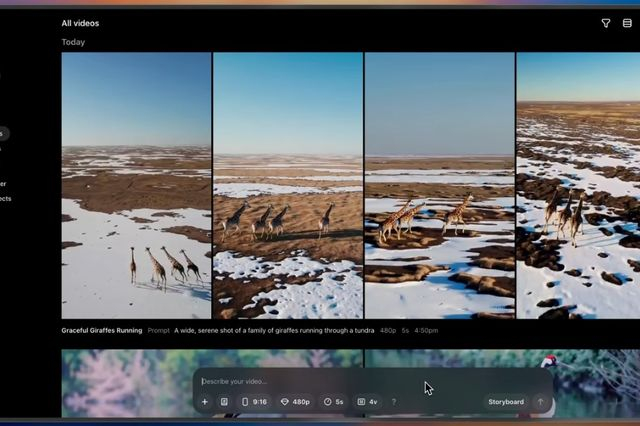Click the All videos heading
640x426 pixels.
tap(80, 23)
